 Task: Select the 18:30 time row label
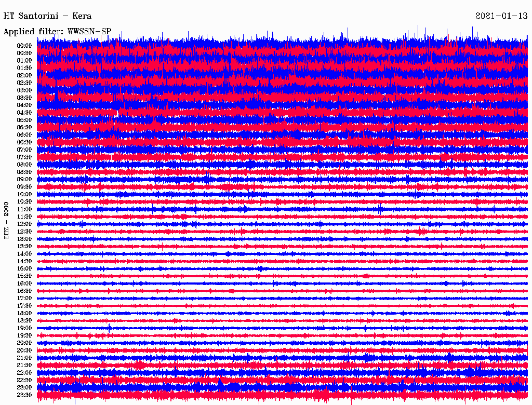point(24,320)
